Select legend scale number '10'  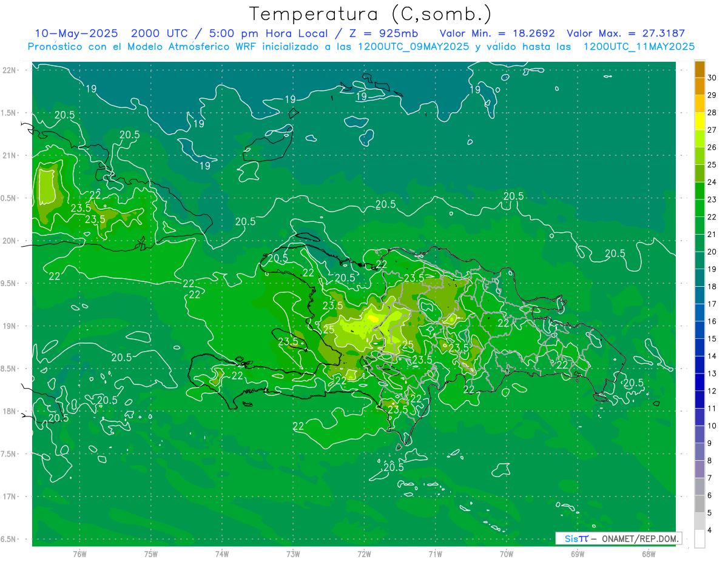click(712, 426)
